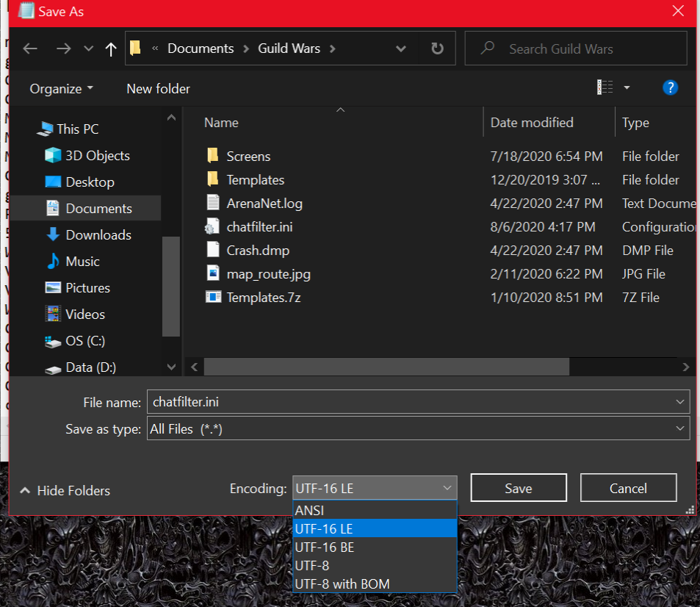Open the Help question mark icon
This screenshot has width=700, height=607.
[x=669, y=88]
